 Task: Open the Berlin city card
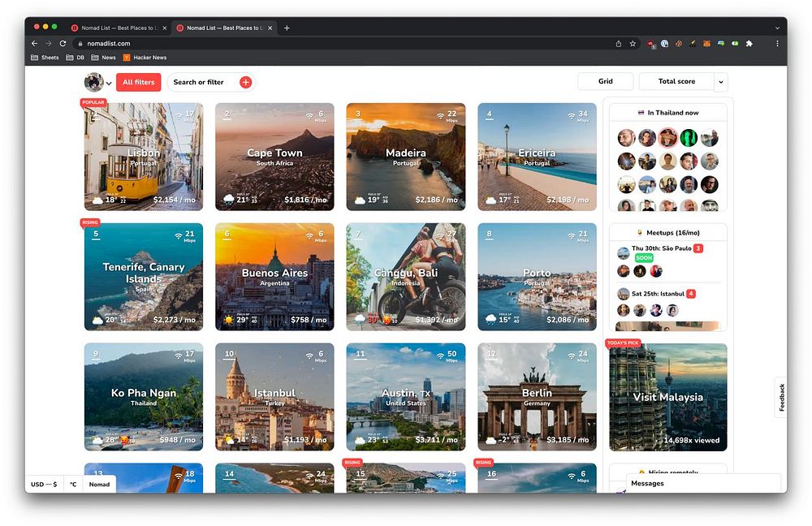coord(537,397)
